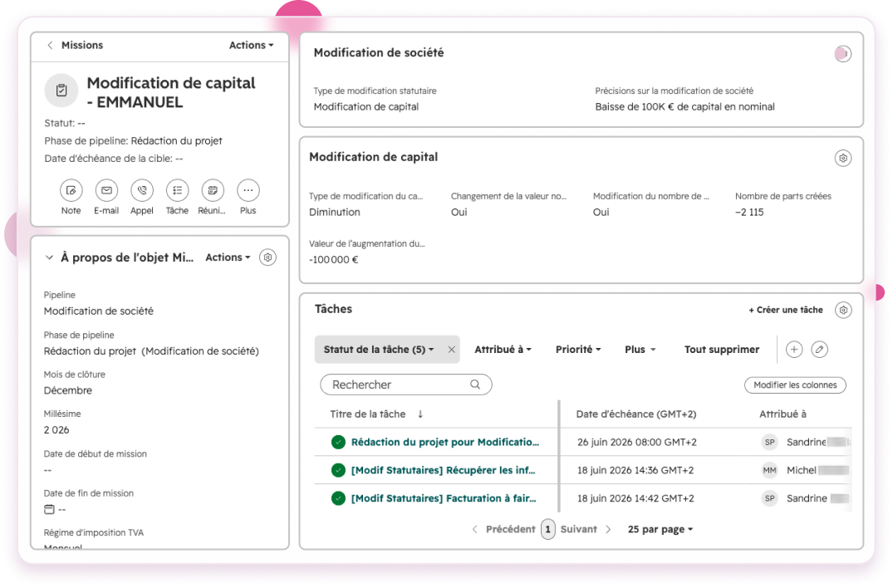Click the Diminution value

[x=334, y=212]
